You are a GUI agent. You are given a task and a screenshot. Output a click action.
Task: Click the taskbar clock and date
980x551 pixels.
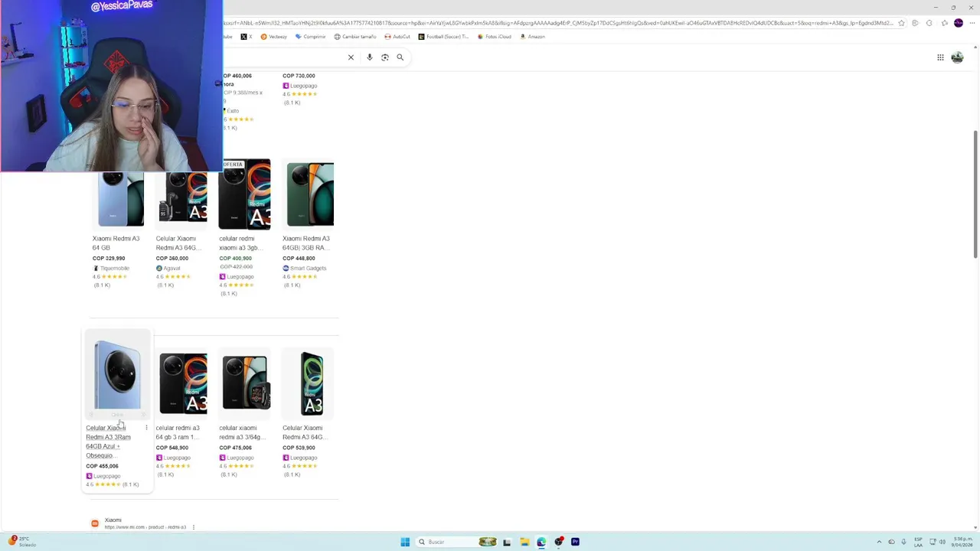click(962, 542)
